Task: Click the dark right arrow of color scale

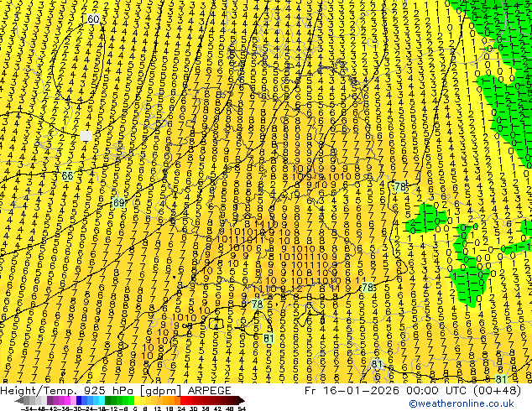Action: click(x=242, y=401)
